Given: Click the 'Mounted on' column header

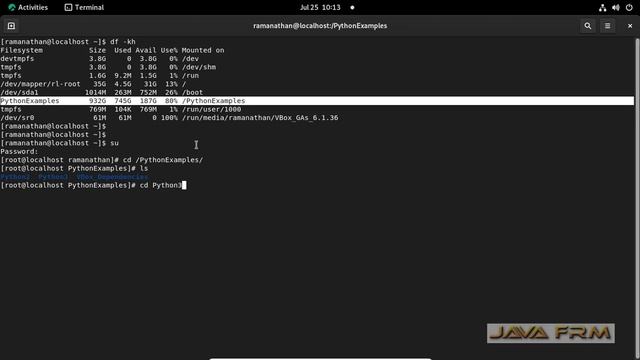Looking at the screenshot, I should click(203, 50).
